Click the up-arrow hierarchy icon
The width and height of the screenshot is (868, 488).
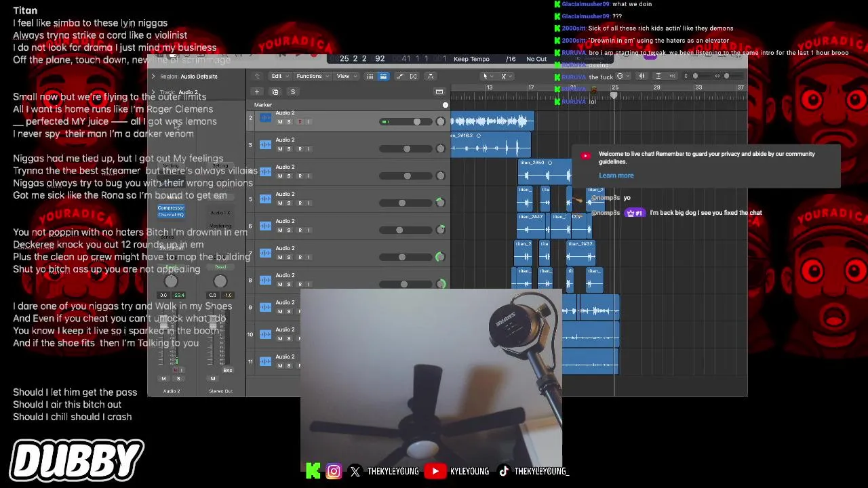pos(257,76)
